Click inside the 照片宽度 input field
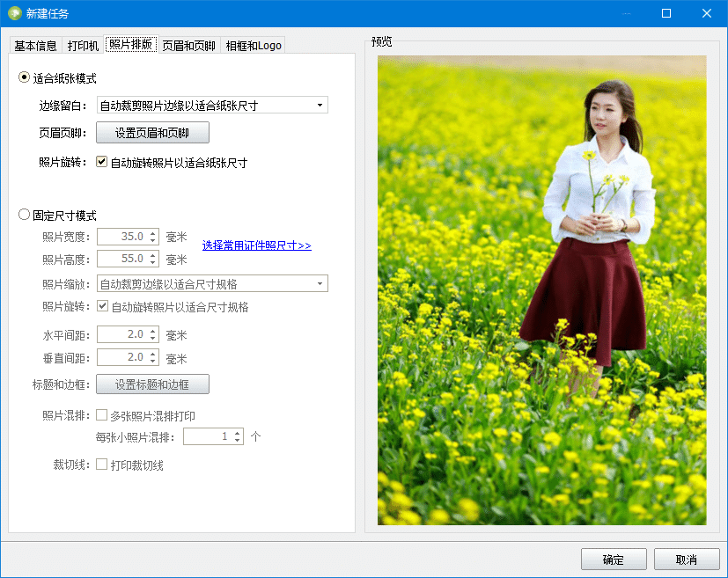728x578 pixels. [121, 236]
